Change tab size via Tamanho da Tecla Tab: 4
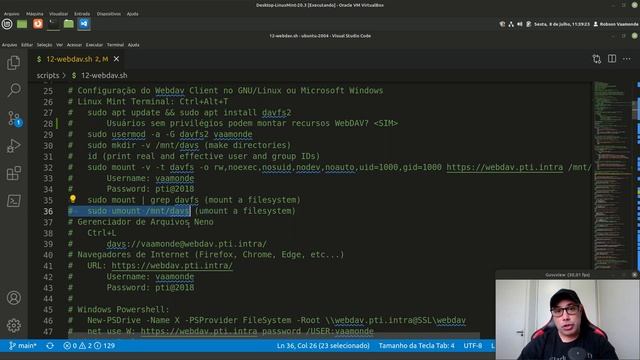 pyautogui.click(x=416, y=346)
